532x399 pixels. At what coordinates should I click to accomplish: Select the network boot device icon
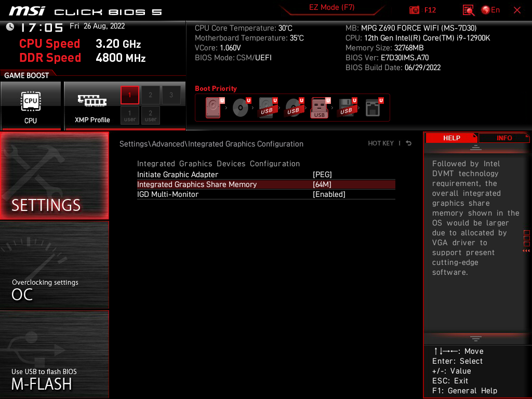click(374, 108)
